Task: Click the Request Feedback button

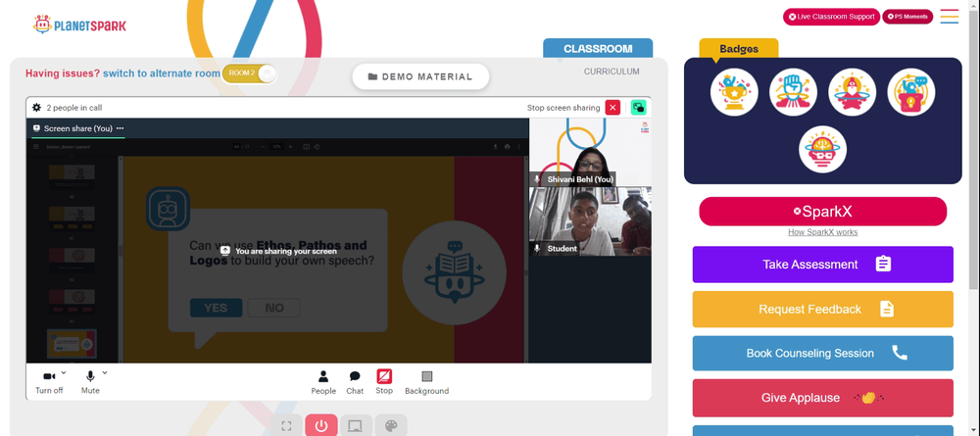Action: pos(822,310)
